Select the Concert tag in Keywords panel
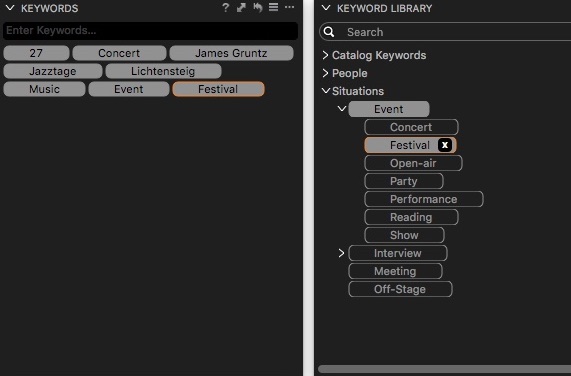This screenshot has width=571, height=376. 119,53
